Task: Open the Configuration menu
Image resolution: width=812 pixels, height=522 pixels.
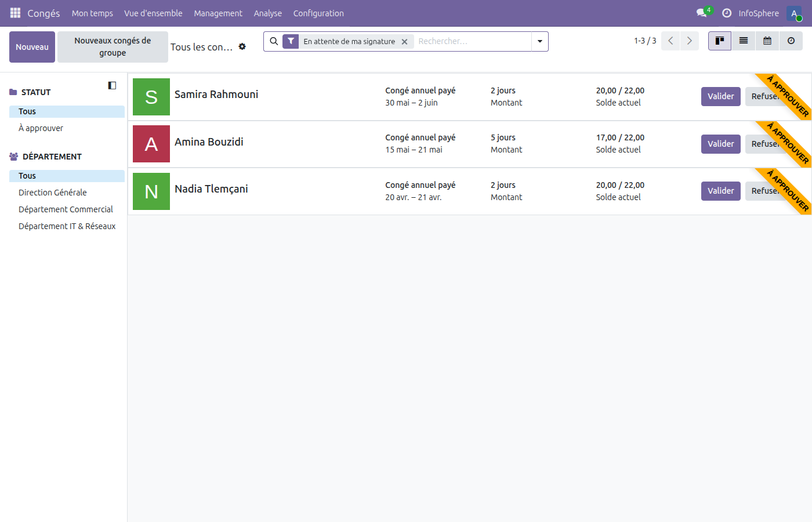Action: pos(318,13)
